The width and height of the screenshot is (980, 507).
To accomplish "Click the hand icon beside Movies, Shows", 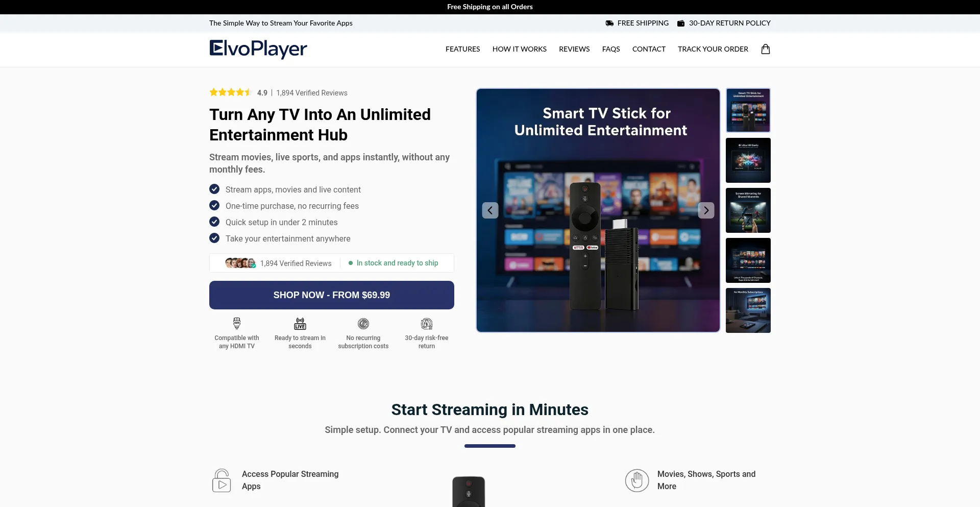I will click(637, 480).
